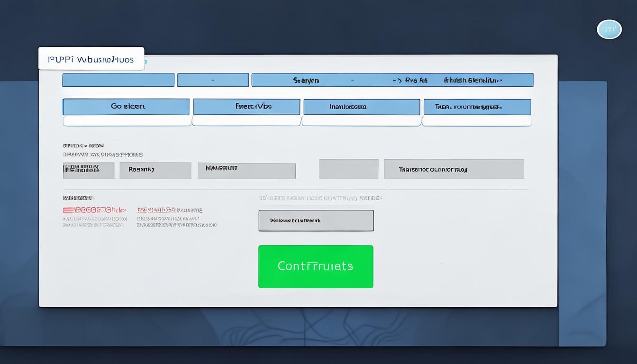The width and height of the screenshot is (637, 364).
Task: Click the empty leftmost blue bar in top row
Action: click(118, 80)
